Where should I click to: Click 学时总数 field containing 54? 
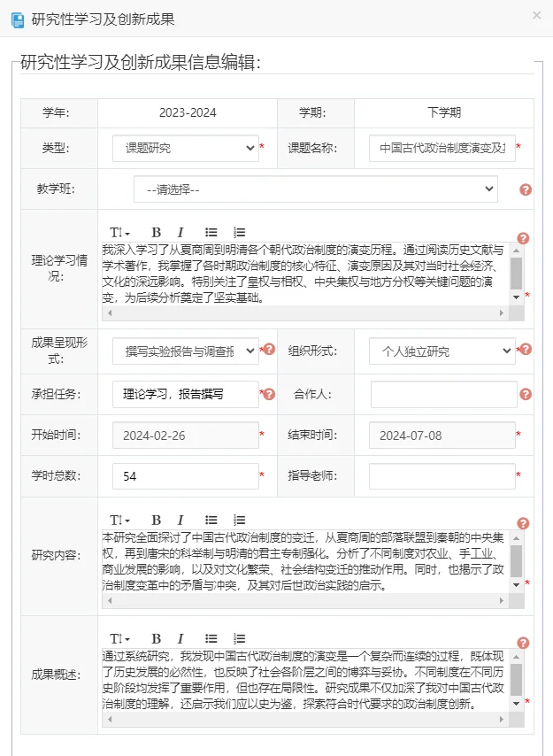[186, 476]
